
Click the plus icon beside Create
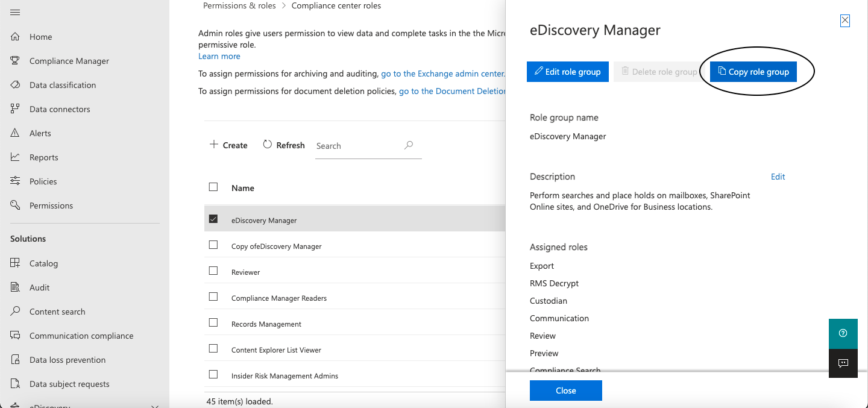213,145
